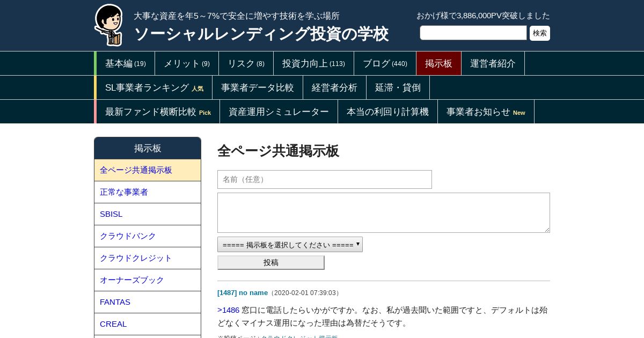Open the メリット (9) menu item

(x=187, y=63)
